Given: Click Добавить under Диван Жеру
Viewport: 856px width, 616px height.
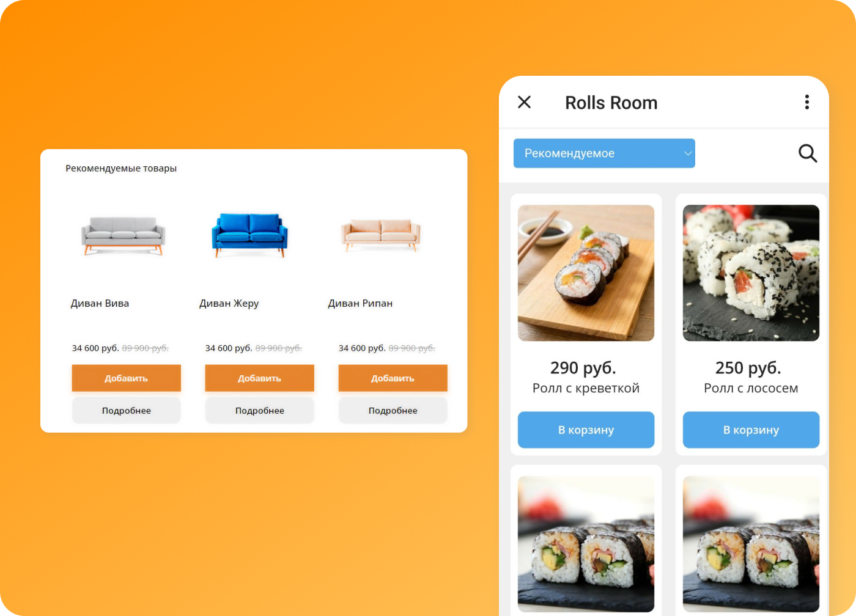Looking at the screenshot, I should [260, 378].
